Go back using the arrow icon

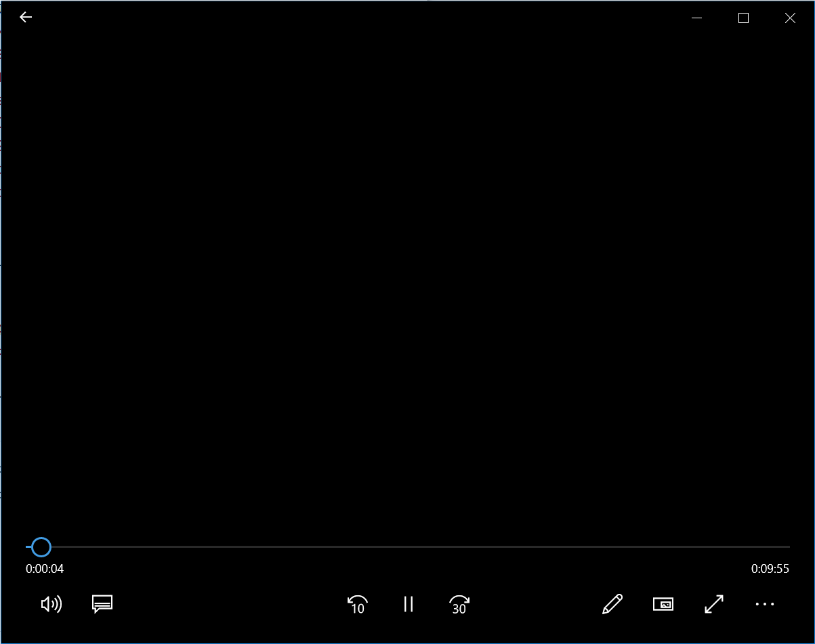tap(26, 18)
